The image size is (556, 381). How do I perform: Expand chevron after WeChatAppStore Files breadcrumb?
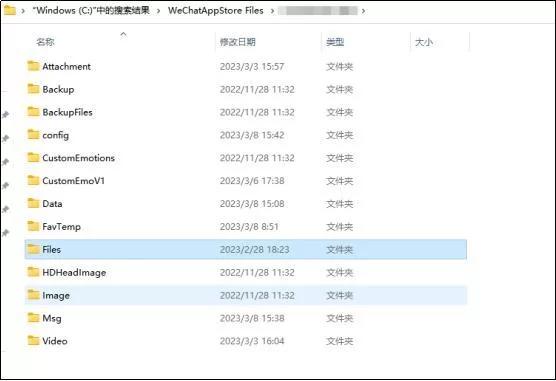click(x=272, y=11)
